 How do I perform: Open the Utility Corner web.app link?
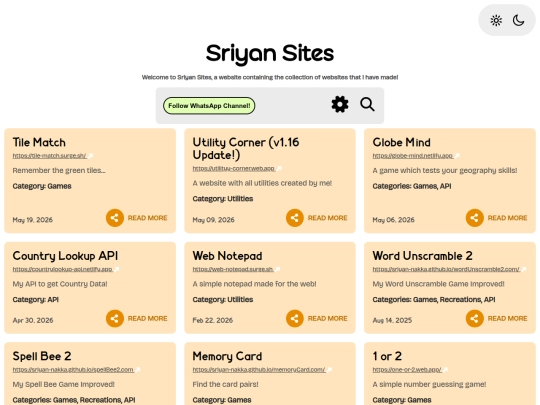pos(237,169)
